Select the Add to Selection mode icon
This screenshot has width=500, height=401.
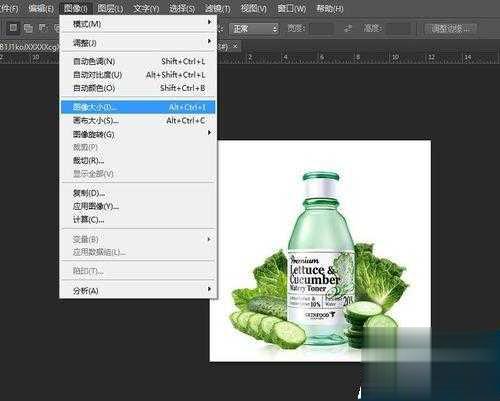(28, 28)
